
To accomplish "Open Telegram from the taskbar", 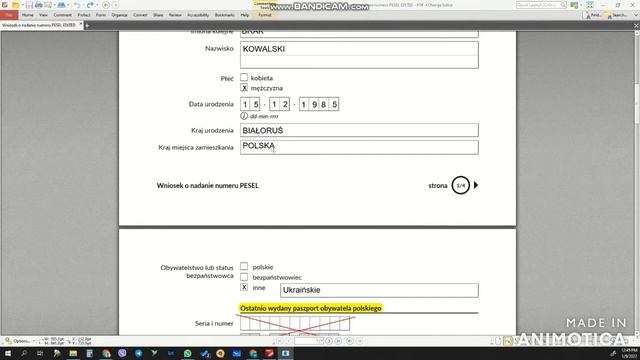I will pyautogui.click(x=138, y=353).
